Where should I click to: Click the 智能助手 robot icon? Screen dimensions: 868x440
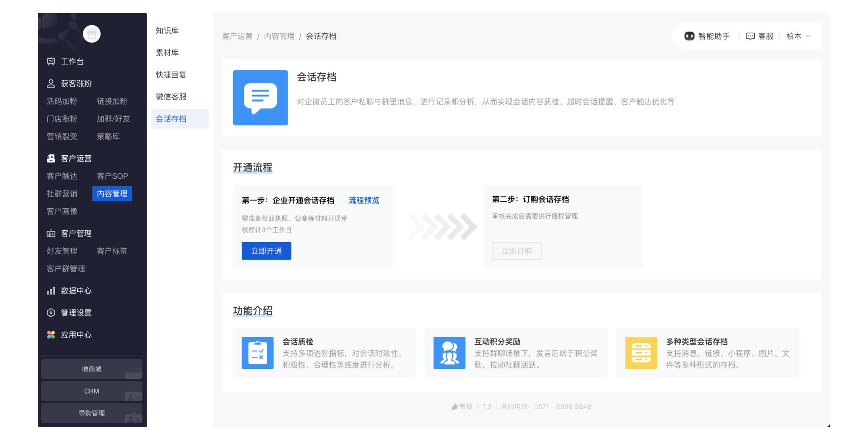click(x=689, y=36)
